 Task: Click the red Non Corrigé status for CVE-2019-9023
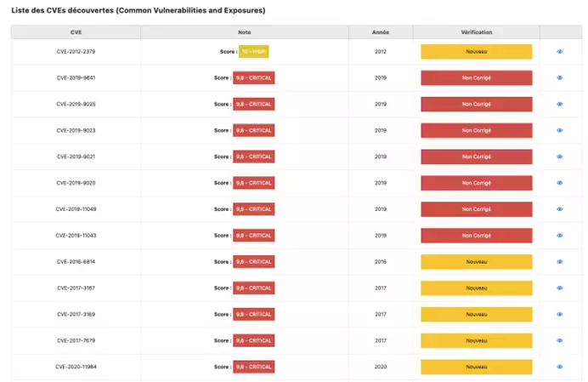476,130
